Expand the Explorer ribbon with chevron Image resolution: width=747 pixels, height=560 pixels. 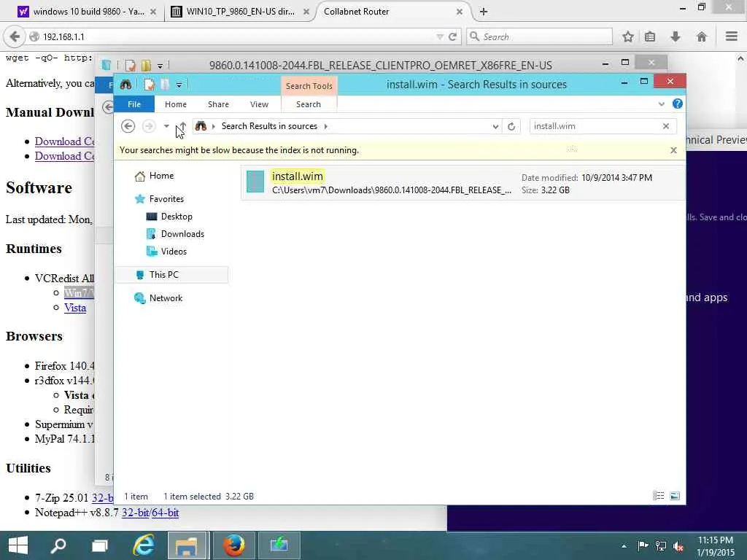click(x=661, y=104)
